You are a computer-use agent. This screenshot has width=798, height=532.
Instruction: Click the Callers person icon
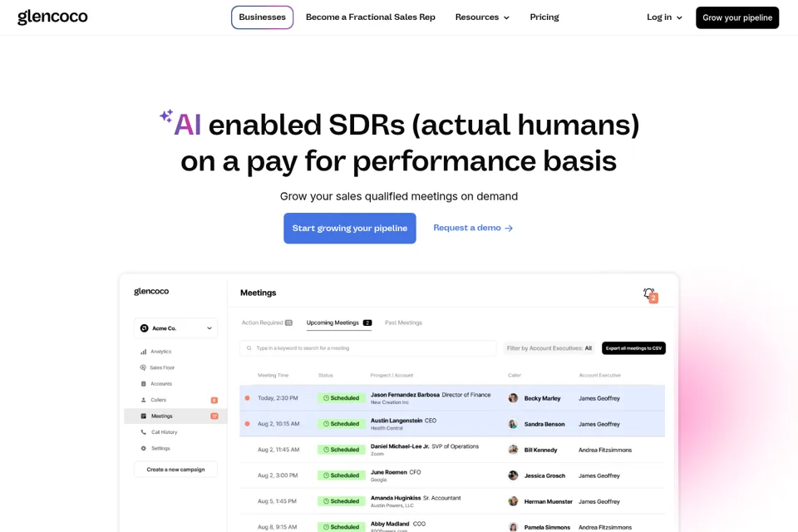144,400
